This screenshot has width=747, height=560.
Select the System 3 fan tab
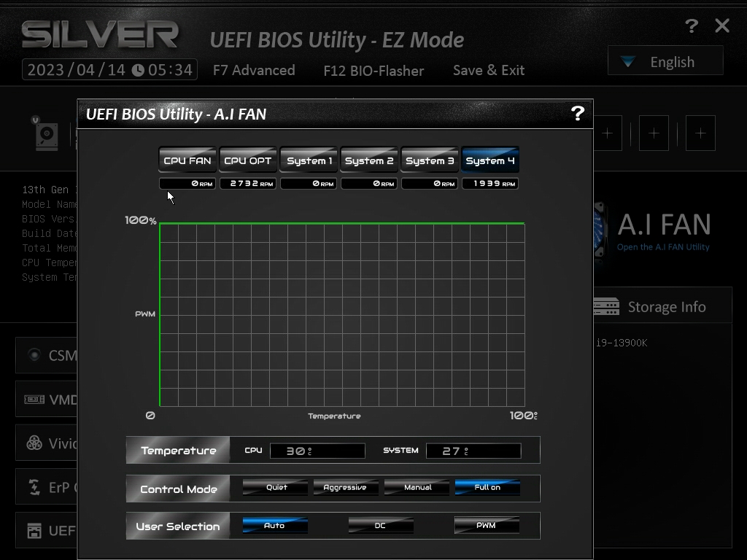click(x=430, y=160)
